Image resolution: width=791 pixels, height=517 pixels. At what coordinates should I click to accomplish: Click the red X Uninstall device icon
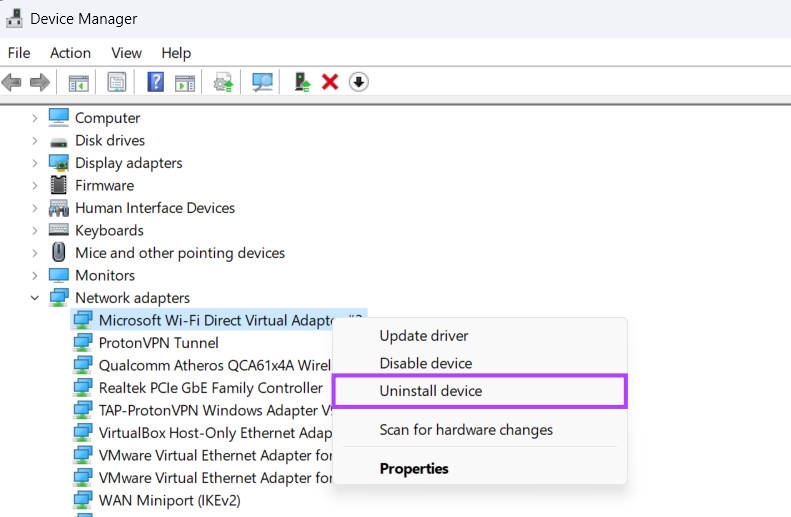pos(330,82)
